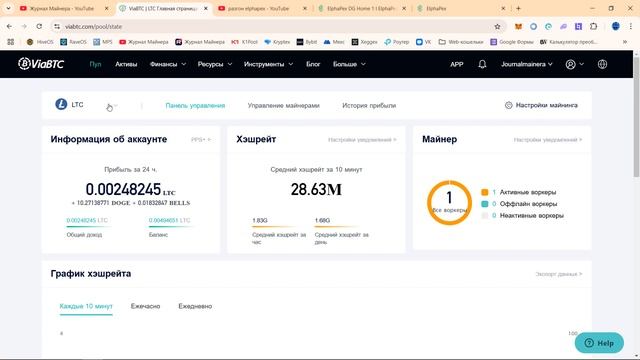This screenshot has height=360, width=640.
Task: Select the Пул menu item
Action: click(95, 64)
